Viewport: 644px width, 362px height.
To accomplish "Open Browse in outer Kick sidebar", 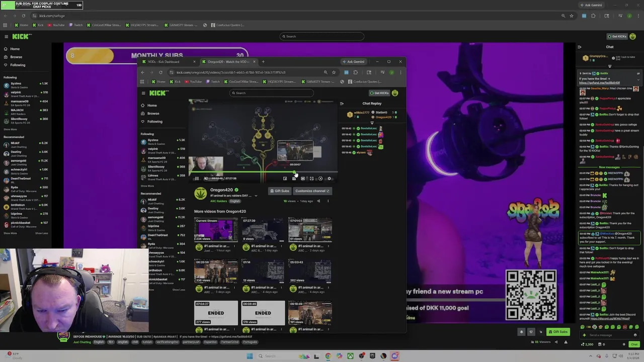I will pos(16,57).
